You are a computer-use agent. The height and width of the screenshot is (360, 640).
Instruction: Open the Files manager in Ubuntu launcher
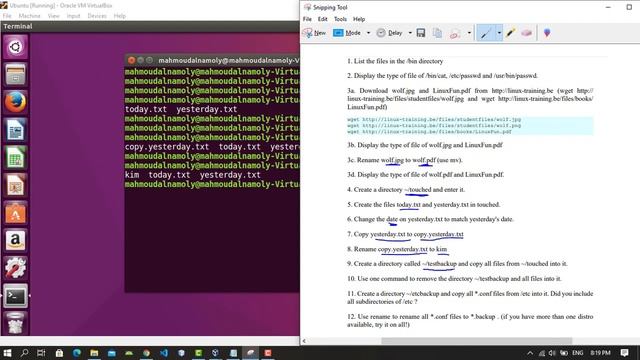click(16, 74)
